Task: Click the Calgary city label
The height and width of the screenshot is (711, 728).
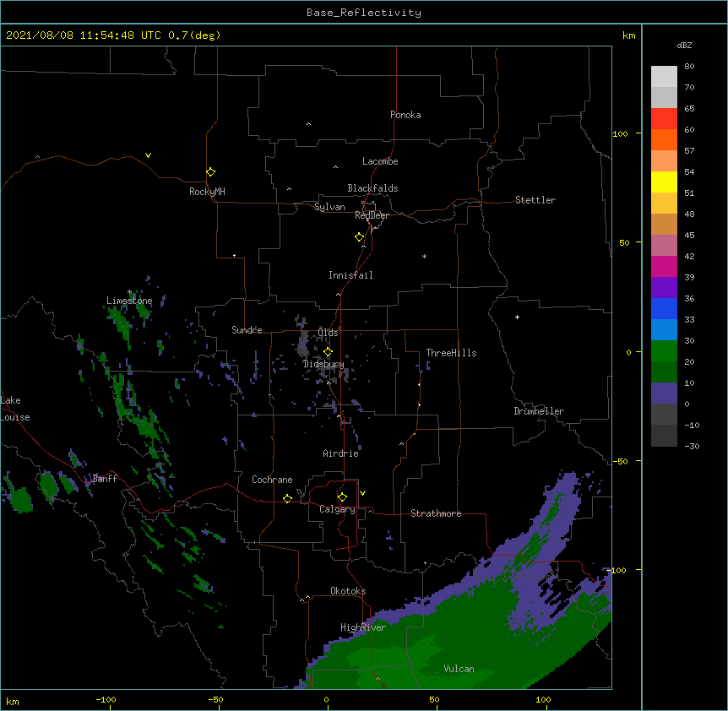Action: click(337, 509)
